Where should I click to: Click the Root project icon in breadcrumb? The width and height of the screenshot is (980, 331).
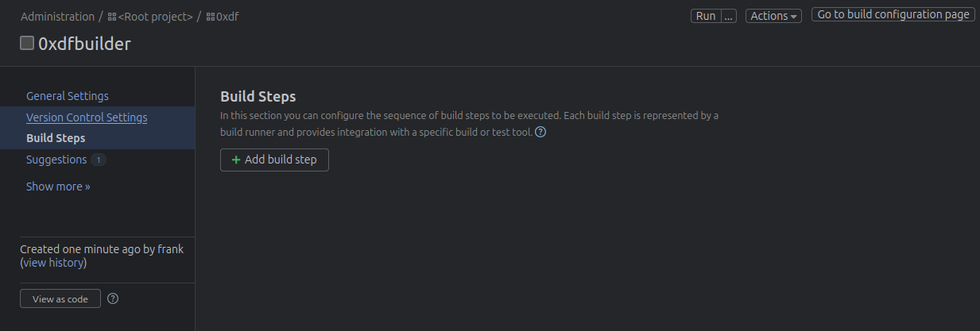(112, 17)
